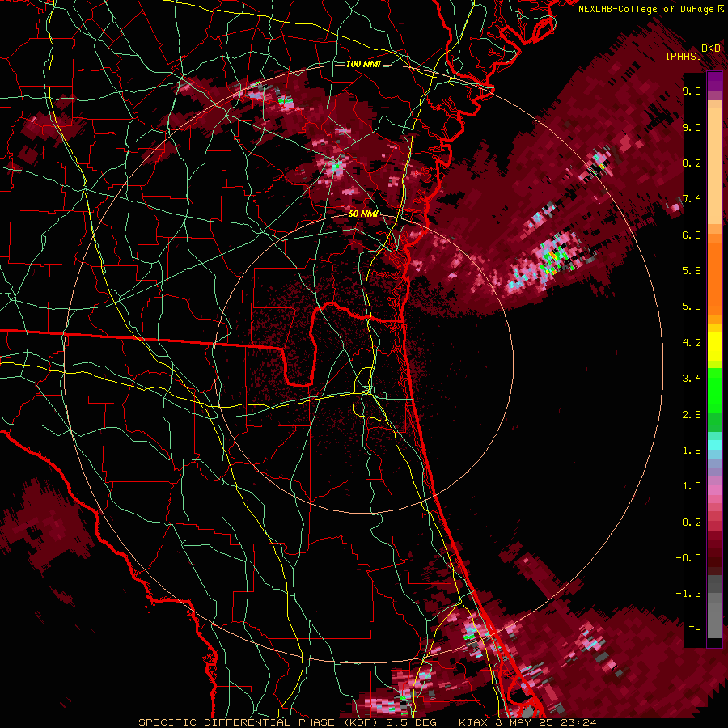Click the 100 NMI range ring label

pyautogui.click(x=363, y=64)
